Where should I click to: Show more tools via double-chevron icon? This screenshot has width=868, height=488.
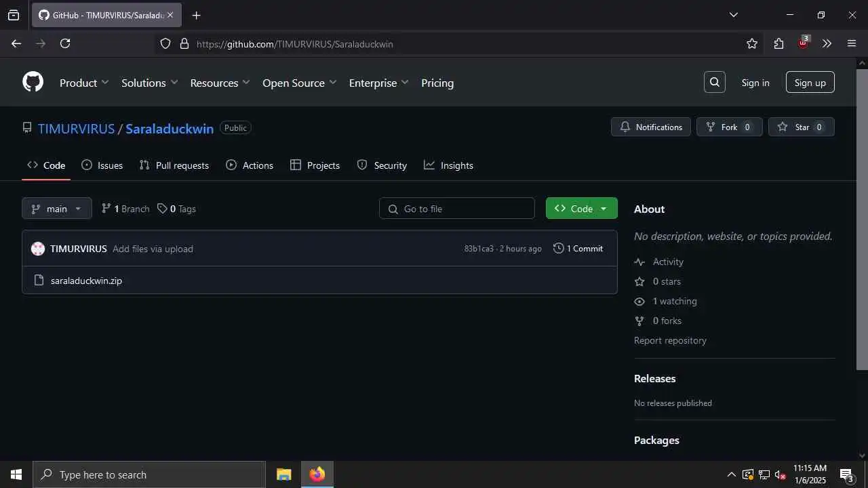(827, 43)
